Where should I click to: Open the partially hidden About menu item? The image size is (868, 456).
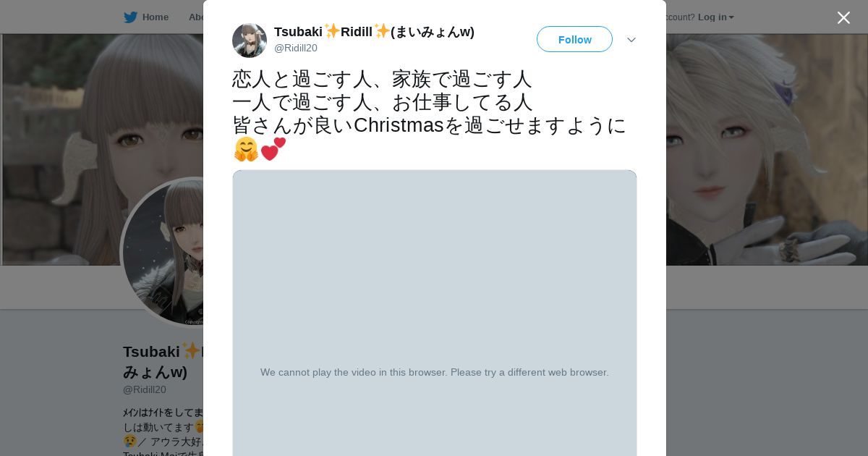195,17
